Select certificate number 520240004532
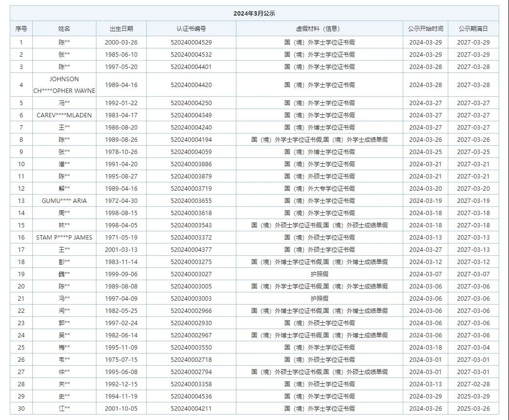The height and width of the screenshot is (420, 509). point(191,54)
